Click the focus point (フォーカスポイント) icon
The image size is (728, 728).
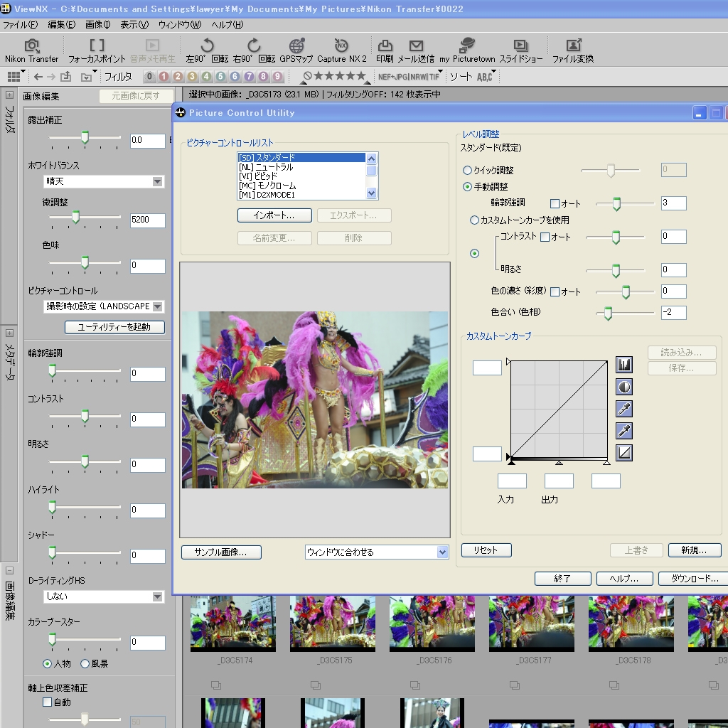(x=97, y=47)
